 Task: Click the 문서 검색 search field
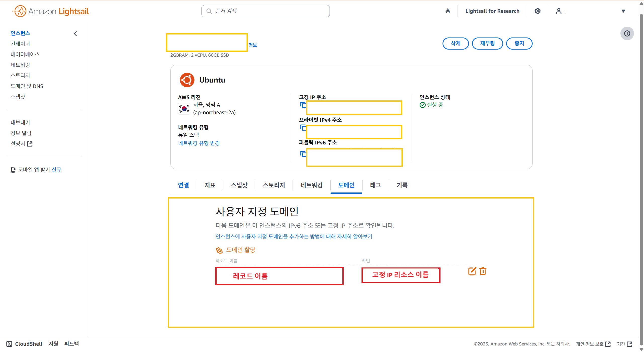tap(265, 11)
